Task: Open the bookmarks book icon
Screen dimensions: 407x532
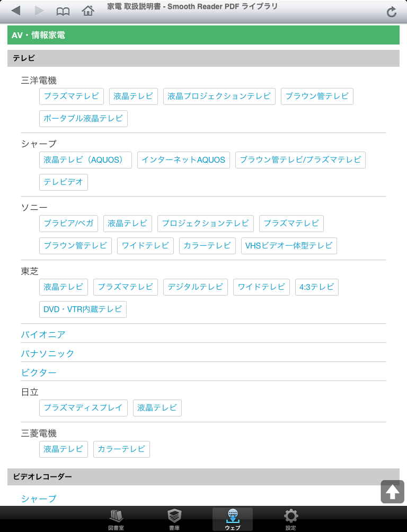Action: [x=63, y=12]
